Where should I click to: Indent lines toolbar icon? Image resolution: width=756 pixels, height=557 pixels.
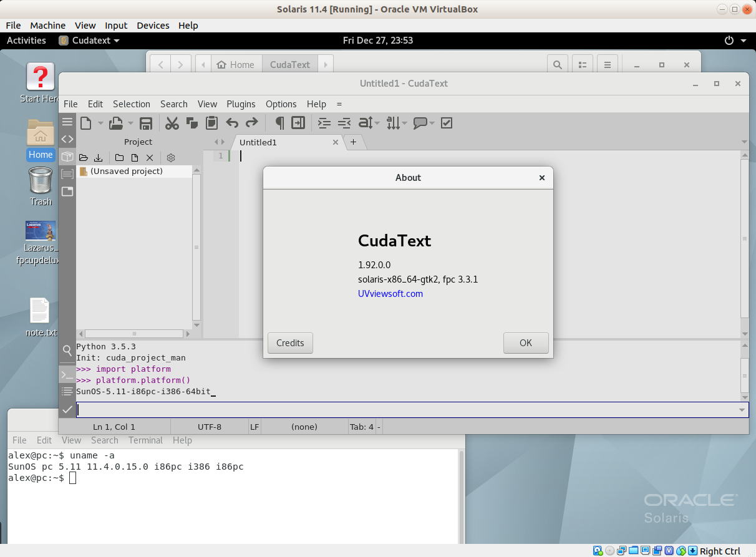coord(324,123)
